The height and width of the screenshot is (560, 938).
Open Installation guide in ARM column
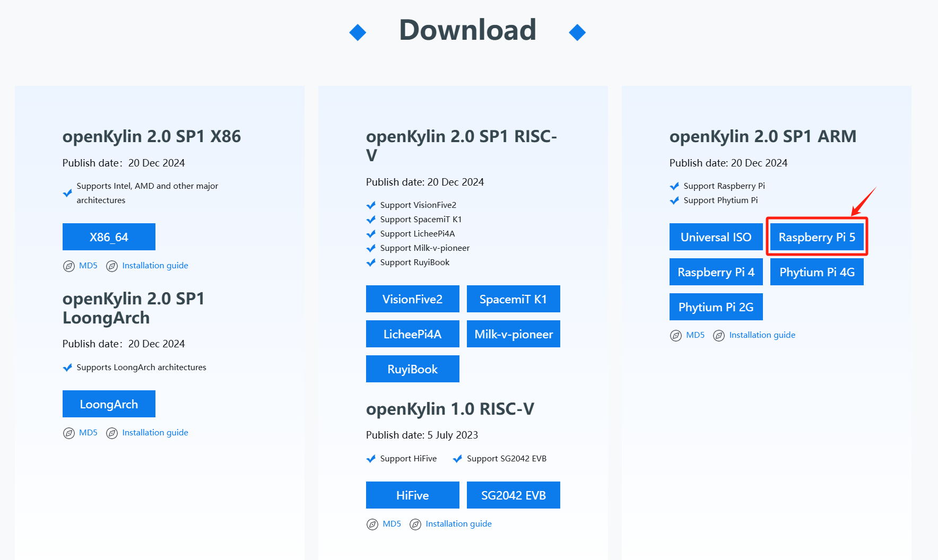pyautogui.click(x=762, y=335)
